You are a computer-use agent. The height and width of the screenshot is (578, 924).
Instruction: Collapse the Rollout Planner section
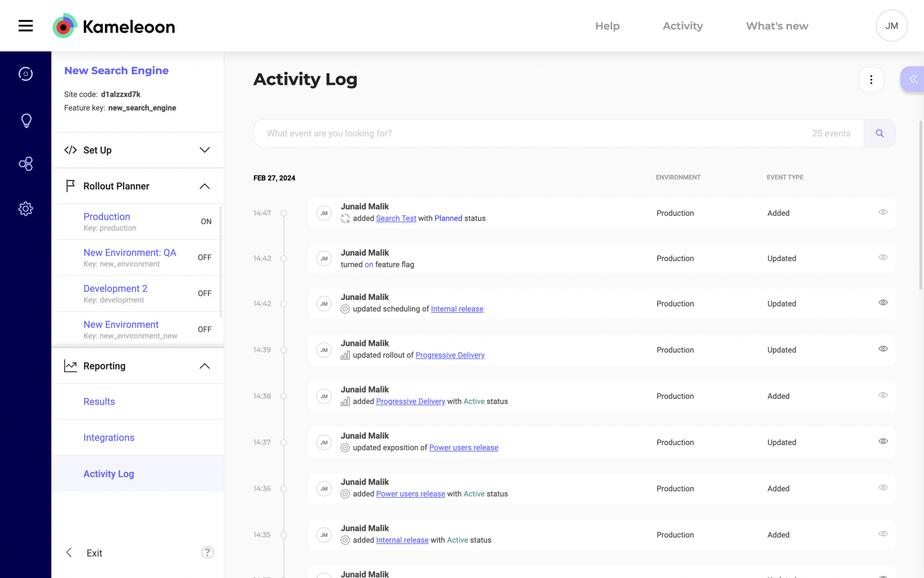pyautogui.click(x=205, y=186)
